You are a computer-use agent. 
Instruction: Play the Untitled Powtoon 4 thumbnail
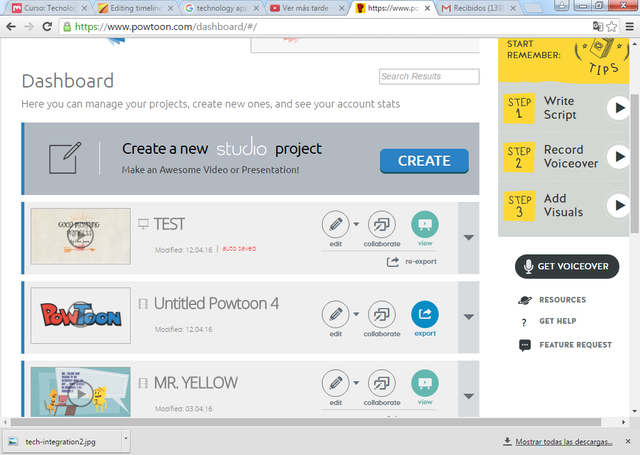point(80,315)
